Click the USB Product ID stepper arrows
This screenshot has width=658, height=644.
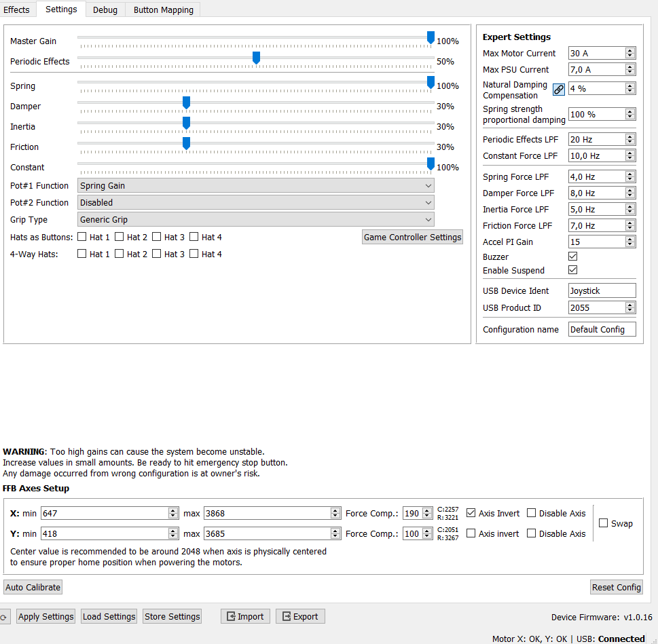pos(629,307)
